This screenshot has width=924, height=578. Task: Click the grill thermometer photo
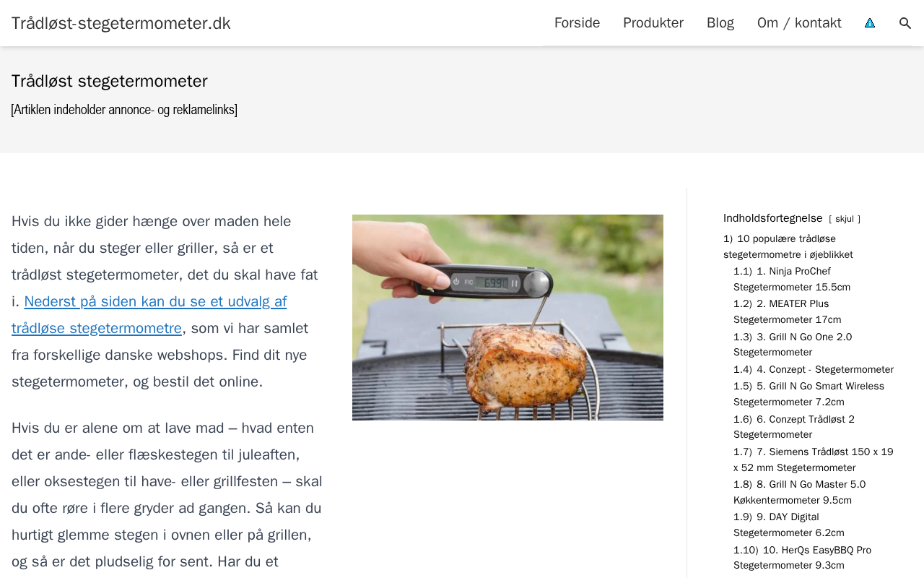(507, 317)
